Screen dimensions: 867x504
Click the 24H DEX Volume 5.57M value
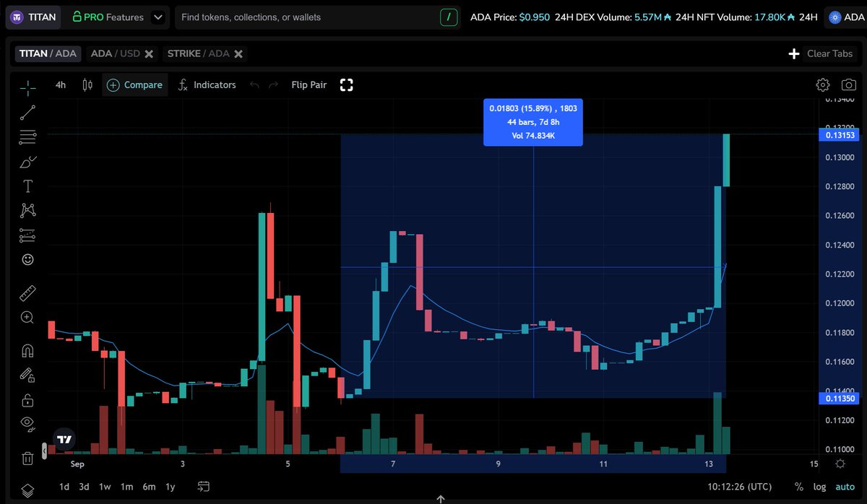[x=653, y=17]
